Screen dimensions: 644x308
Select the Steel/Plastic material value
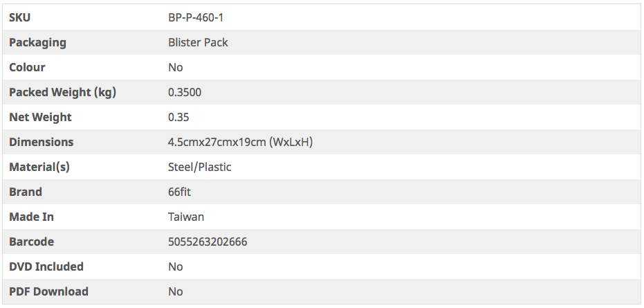(x=199, y=167)
